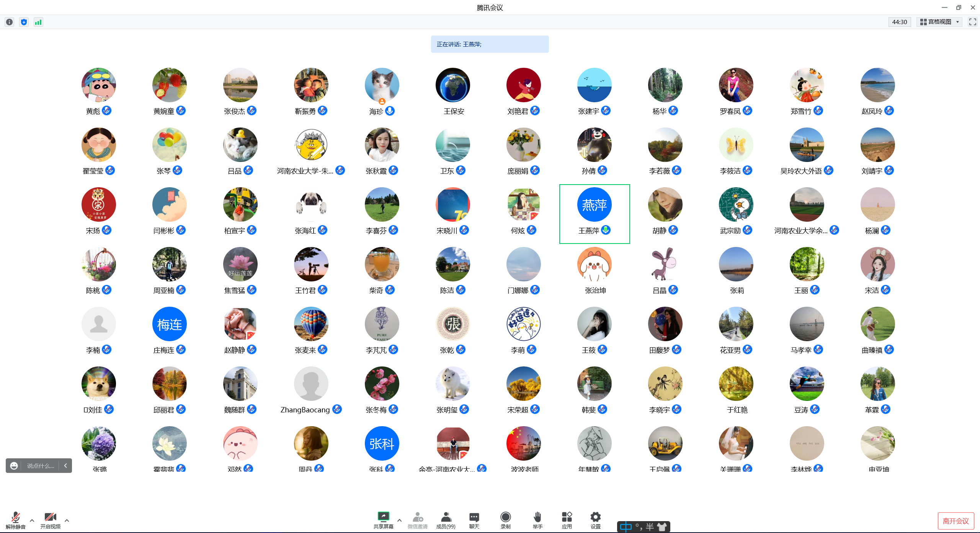The width and height of the screenshot is (980, 533).
Task: Toggle full screen mode icon
Action: coord(972,22)
